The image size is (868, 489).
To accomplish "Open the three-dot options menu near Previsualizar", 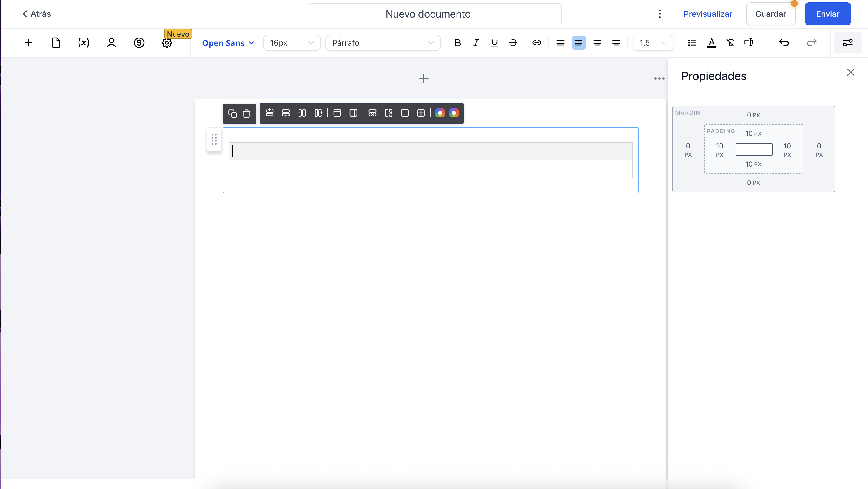I will 660,14.
